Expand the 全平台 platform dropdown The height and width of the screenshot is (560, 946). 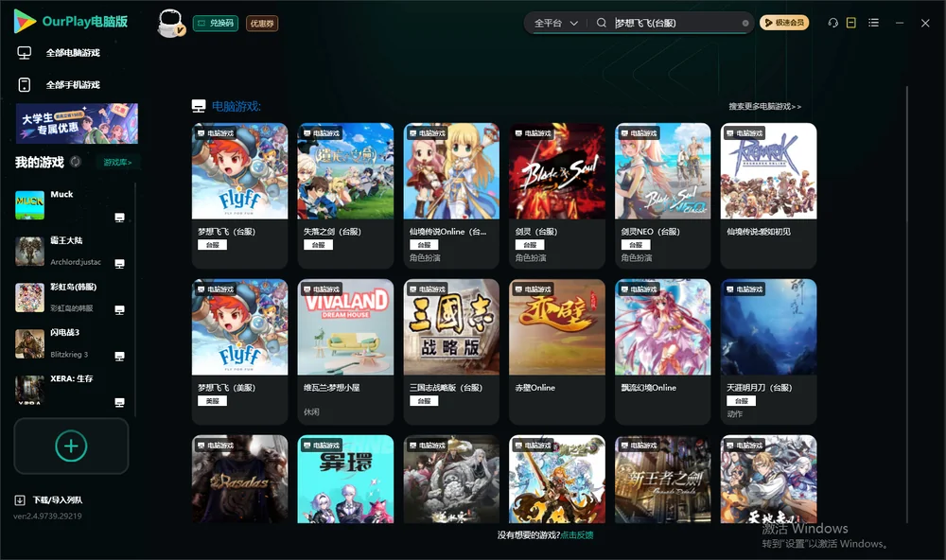(x=555, y=23)
